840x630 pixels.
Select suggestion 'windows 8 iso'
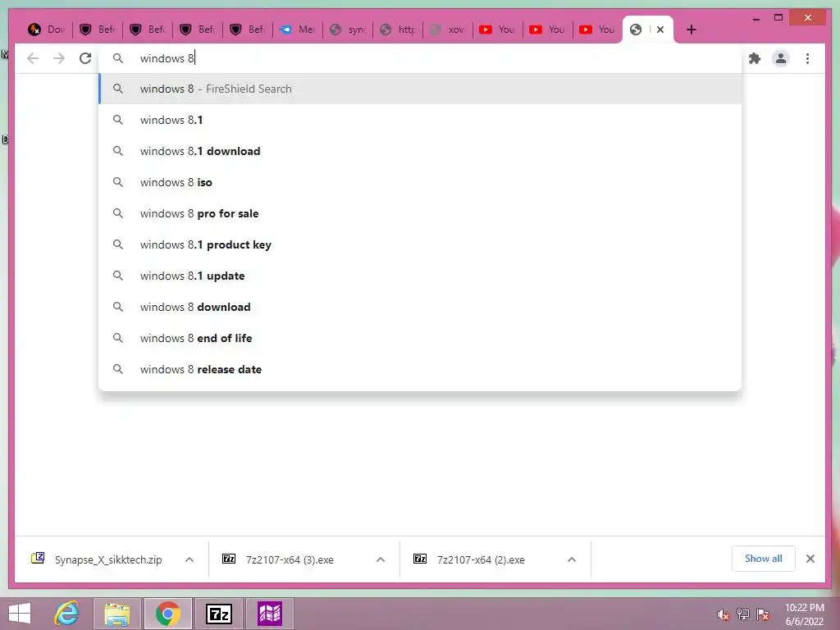[x=421, y=182]
